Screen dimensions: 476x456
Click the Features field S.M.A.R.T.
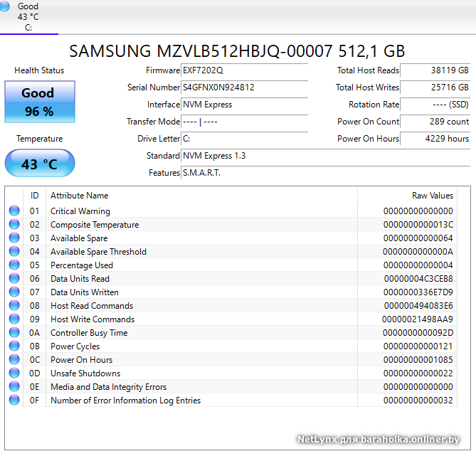point(325,172)
